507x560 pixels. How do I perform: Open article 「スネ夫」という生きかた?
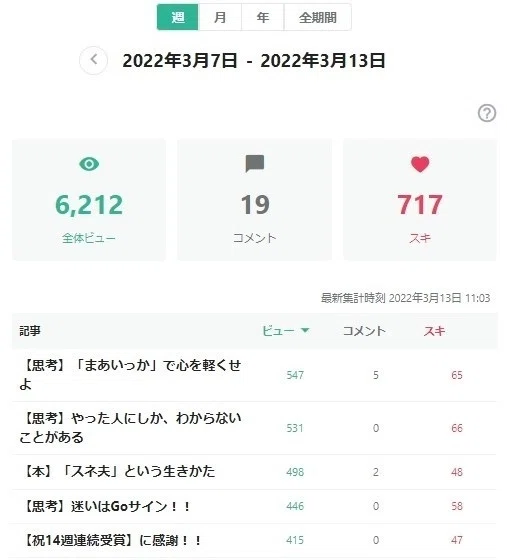point(117,471)
